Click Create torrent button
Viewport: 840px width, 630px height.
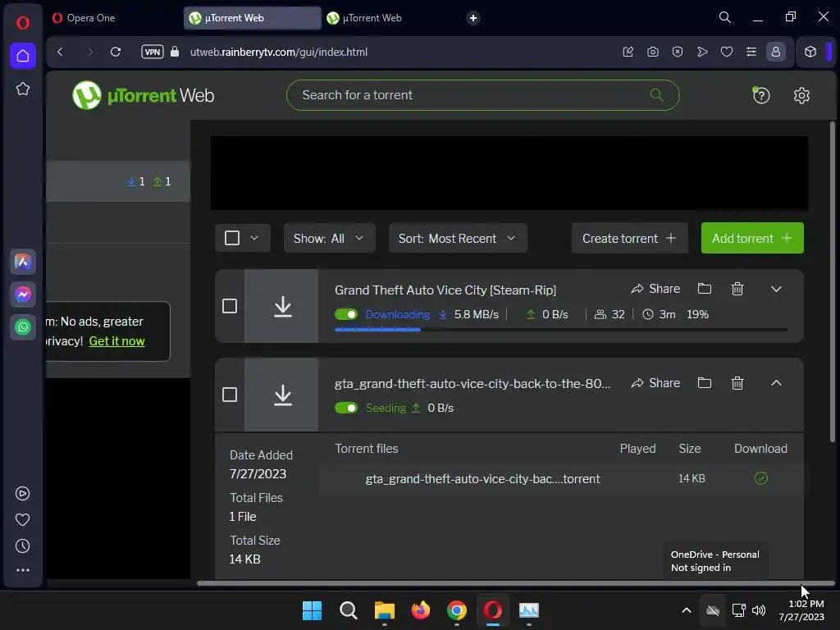629,239
